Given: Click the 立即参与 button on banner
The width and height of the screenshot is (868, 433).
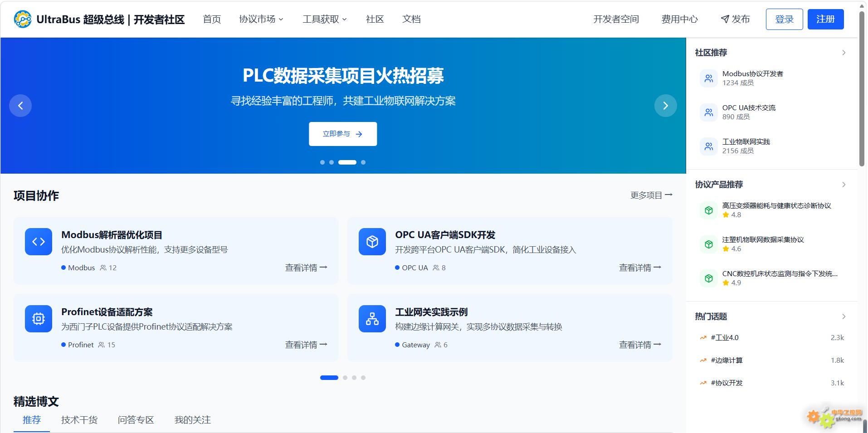Looking at the screenshot, I should [342, 133].
